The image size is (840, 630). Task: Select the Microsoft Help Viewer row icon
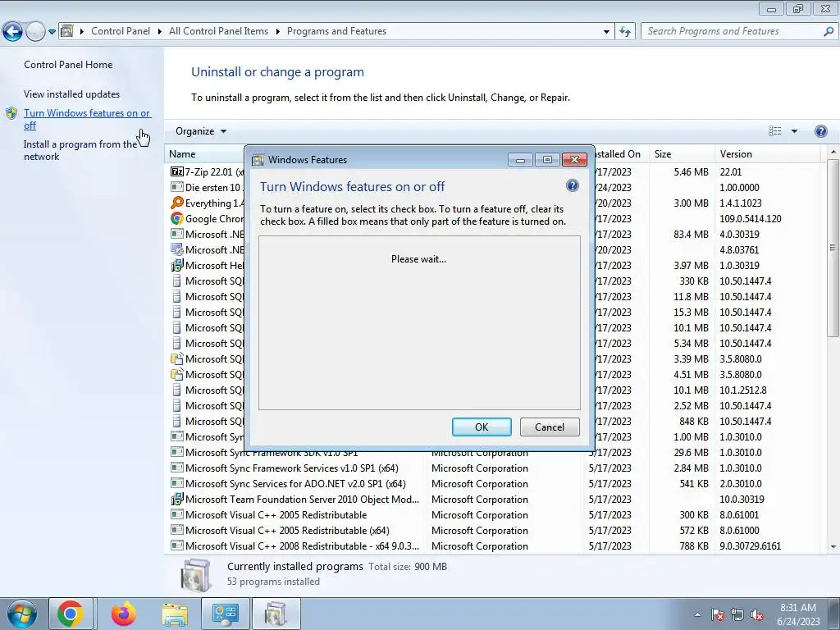click(x=177, y=265)
